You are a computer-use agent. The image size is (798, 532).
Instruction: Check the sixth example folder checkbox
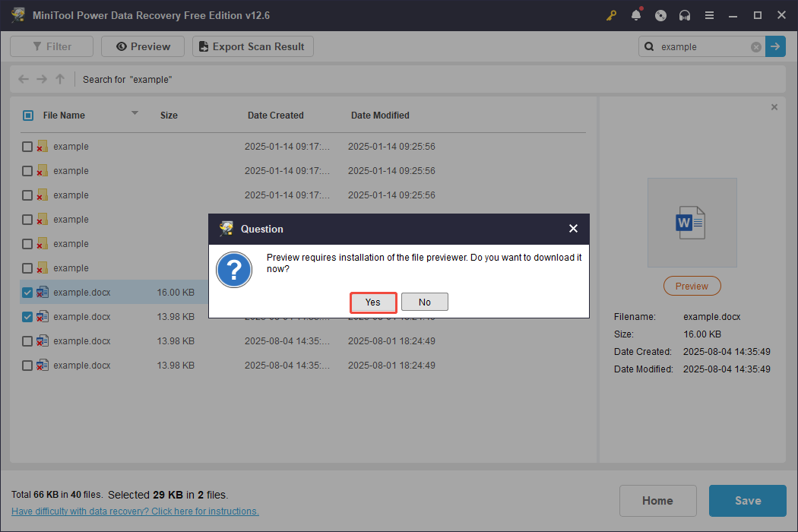(x=27, y=268)
